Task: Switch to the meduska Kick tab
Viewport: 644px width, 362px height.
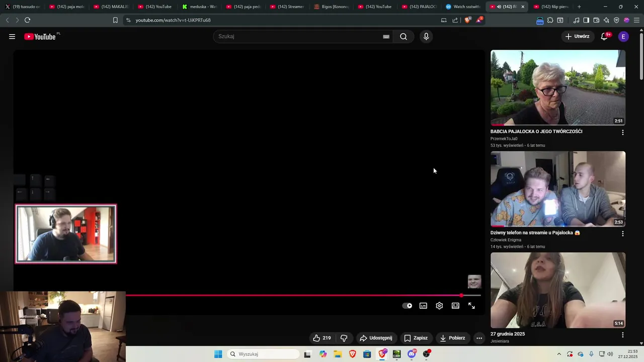Action: pyautogui.click(x=199, y=7)
